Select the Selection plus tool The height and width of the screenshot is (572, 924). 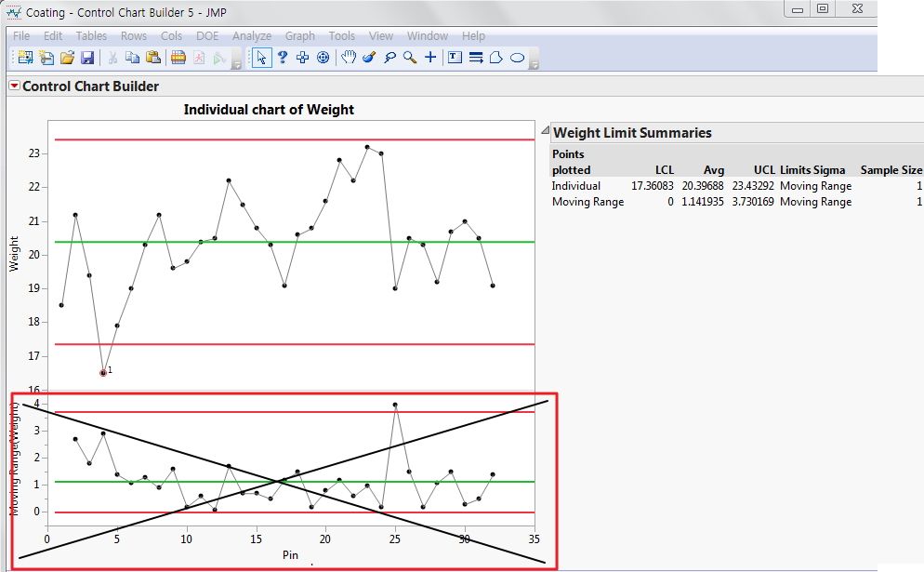pyautogui.click(x=303, y=57)
